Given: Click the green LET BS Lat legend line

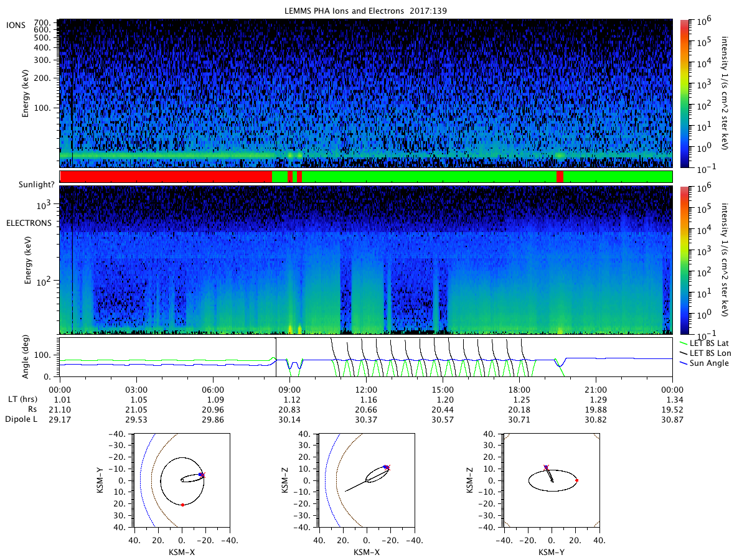Looking at the screenshot, I should pyautogui.click(x=683, y=342).
